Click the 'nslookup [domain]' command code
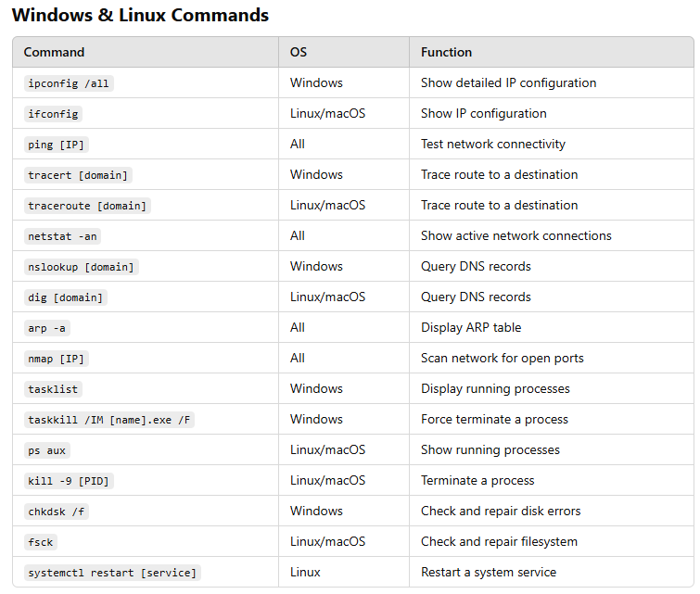 tap(82, 267)
